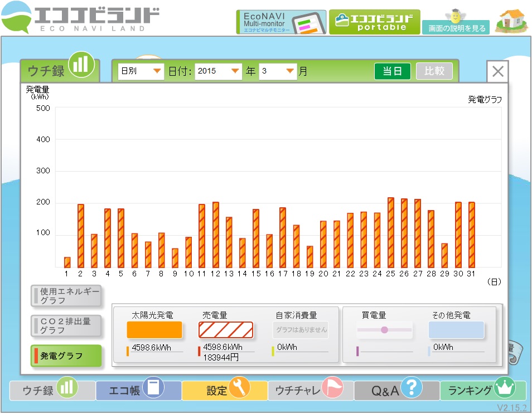Click the bar for day 31
This screenshot has width=532, height=414.
pyautogui.click(x=472, y=235)
